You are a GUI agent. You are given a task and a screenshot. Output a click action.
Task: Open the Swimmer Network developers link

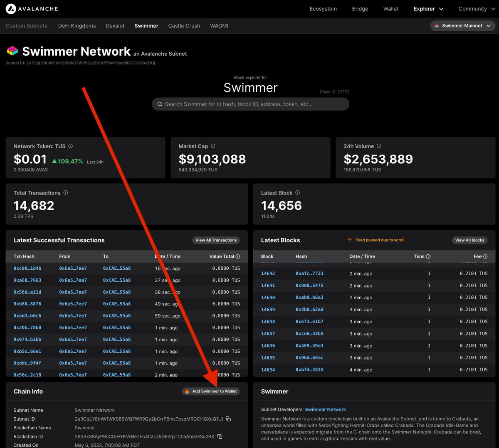pos(326,409)
